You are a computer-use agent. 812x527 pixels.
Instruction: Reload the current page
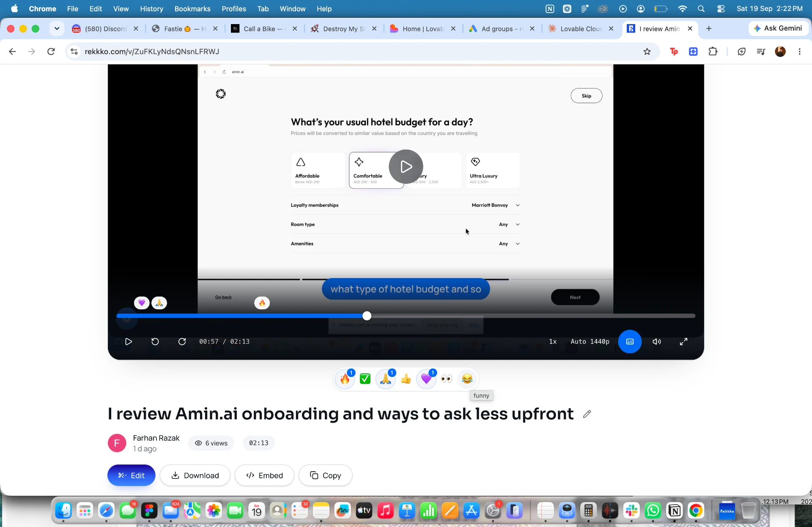pyautogui.click(x=51, y=52)
